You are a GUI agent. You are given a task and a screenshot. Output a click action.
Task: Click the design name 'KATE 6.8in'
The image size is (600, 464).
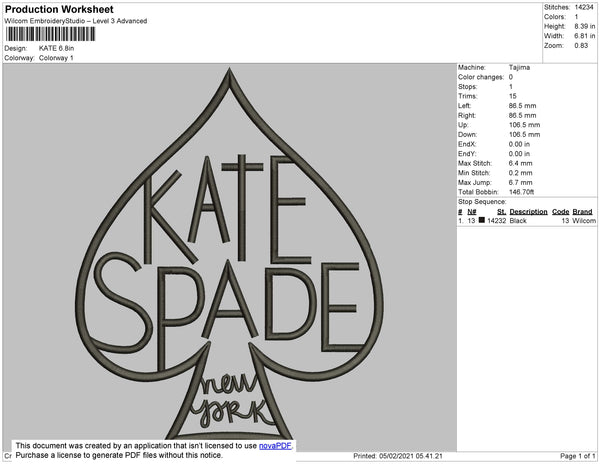pos(57,48)
